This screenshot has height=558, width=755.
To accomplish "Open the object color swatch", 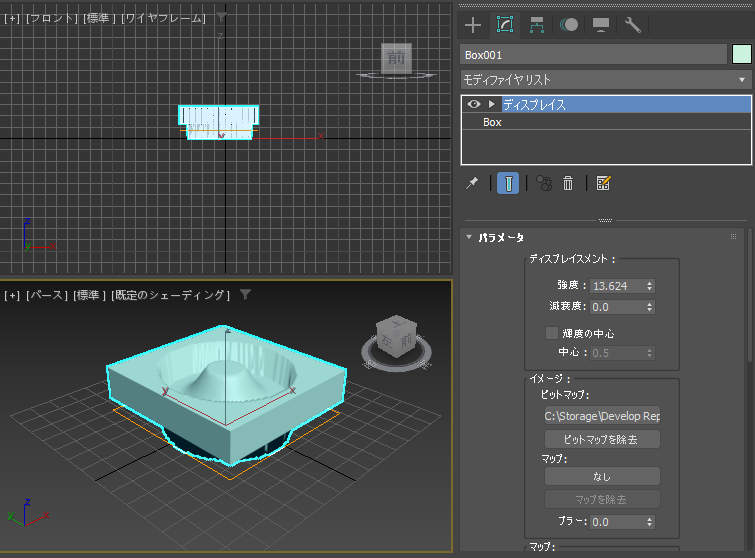I will [x=742, y=54].
